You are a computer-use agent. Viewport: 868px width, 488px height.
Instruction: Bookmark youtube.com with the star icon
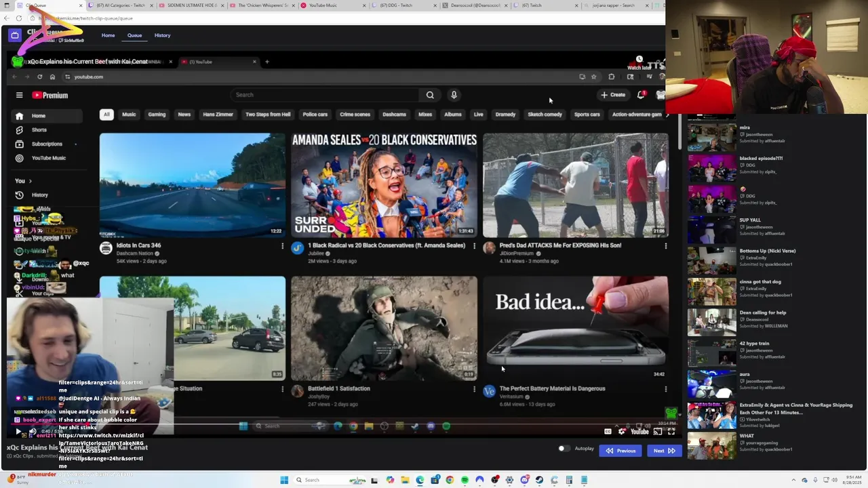593,77
